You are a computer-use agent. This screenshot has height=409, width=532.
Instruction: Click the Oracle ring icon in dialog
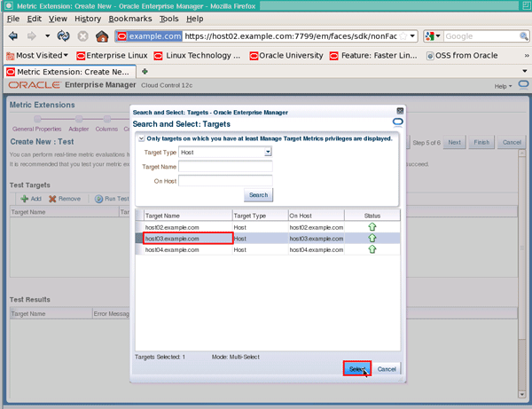(397, 122)
